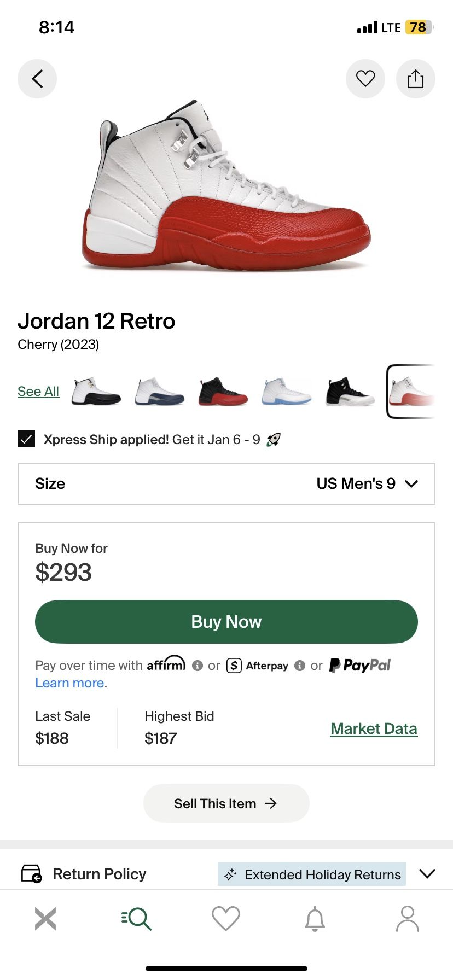Tap the back arrow button
Viewport: 453px width, 980px height.
pos(37,79)
